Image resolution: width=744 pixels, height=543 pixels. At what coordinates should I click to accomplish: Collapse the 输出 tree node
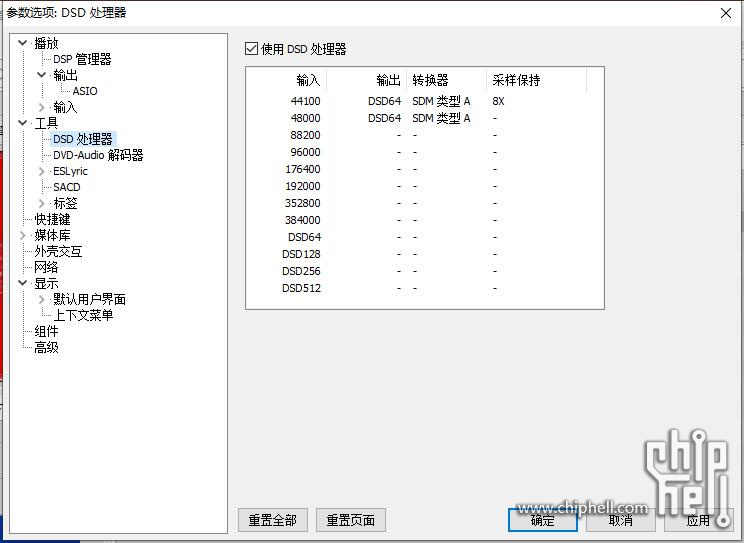41,75
